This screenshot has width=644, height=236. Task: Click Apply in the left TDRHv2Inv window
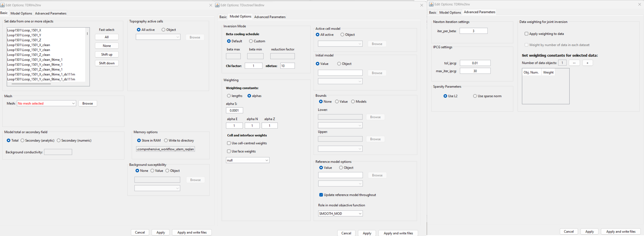pyautogui.click(x=160, y=233)
